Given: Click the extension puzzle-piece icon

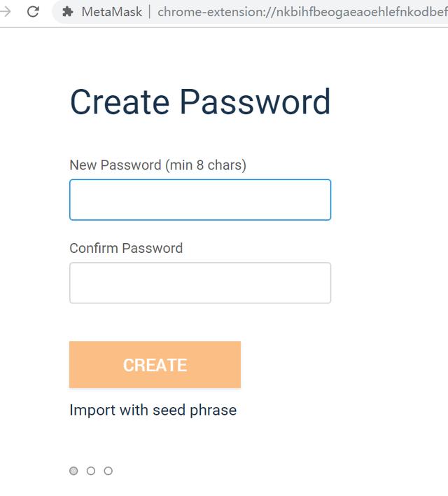Looking at the screenshot, I should click(x=68, y=12).
